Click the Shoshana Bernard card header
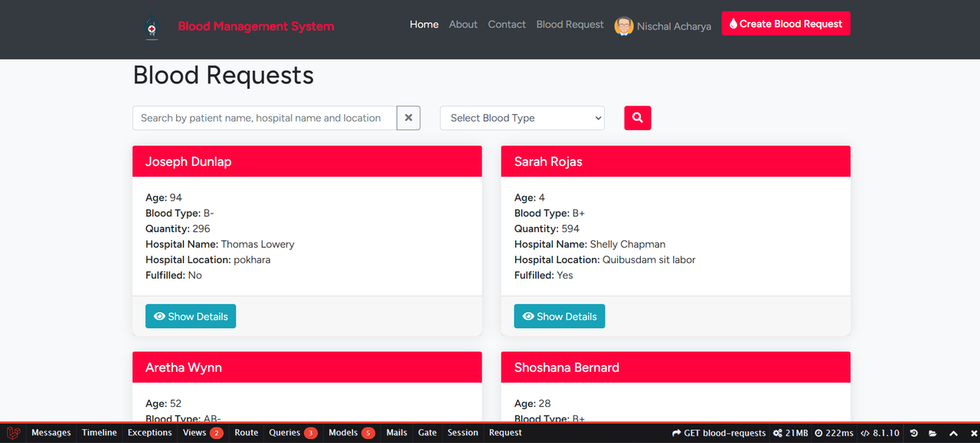The width and height of the screenshot is (980, 443). pyautogui.click(x=676, y=367)
